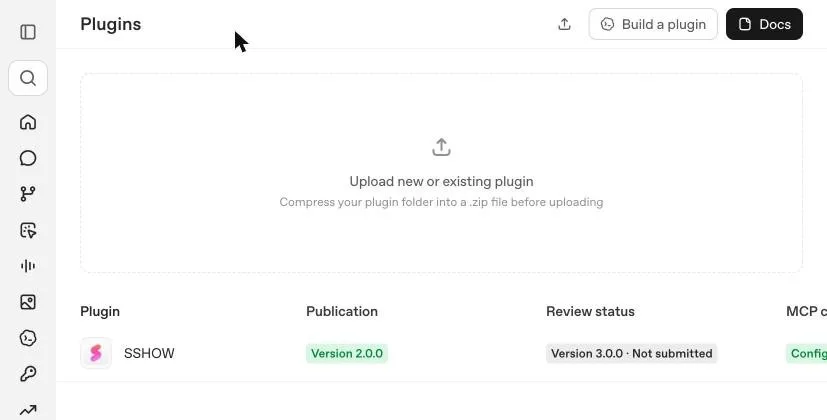Go to Home via house icon

click(x=28, y=122)
